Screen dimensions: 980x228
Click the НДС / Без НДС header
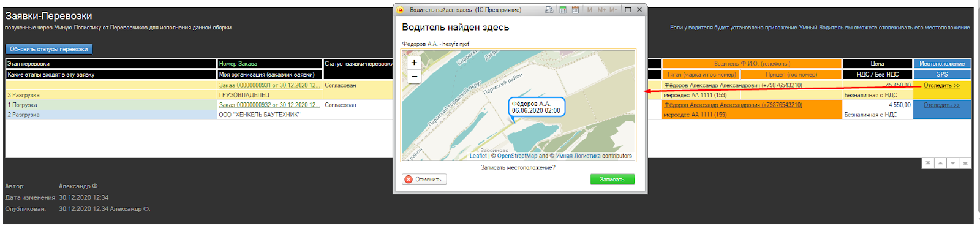click(x=877, y=75)
